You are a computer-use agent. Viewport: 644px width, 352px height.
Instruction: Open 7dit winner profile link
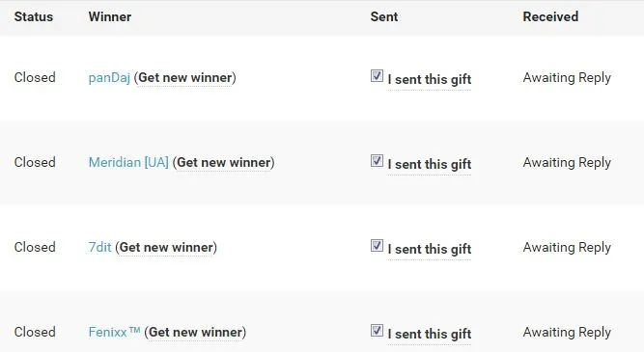click(x=99, y=248)
